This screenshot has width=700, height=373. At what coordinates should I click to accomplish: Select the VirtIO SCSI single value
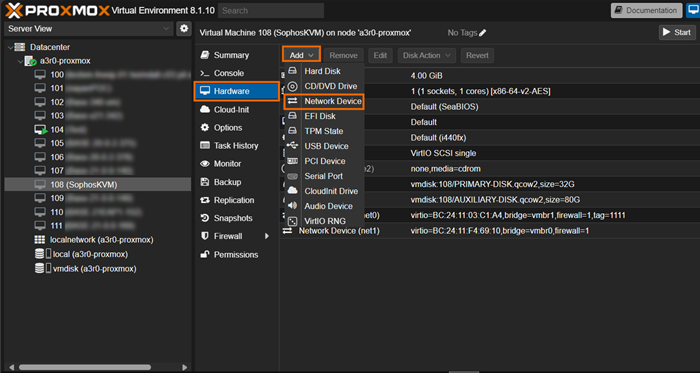443,153
